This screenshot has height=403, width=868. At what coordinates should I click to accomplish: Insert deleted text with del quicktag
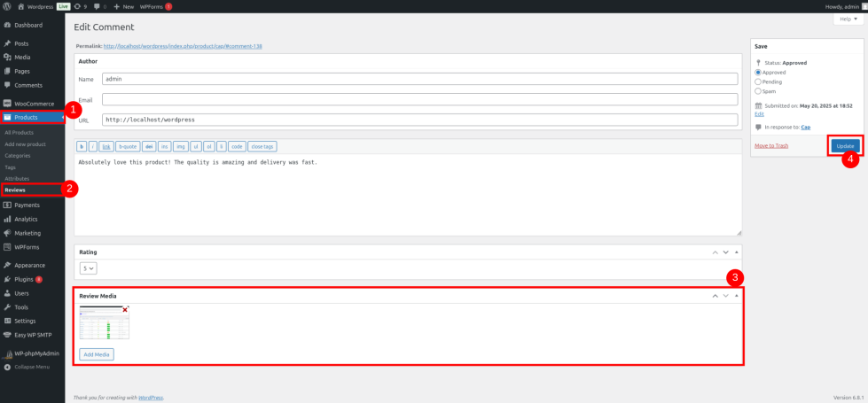(x=148, y=146)
